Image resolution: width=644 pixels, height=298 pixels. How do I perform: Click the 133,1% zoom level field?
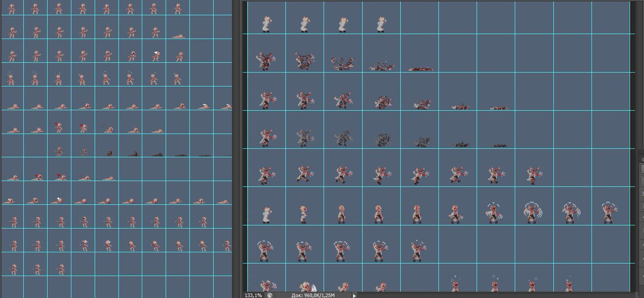(253, 295)
